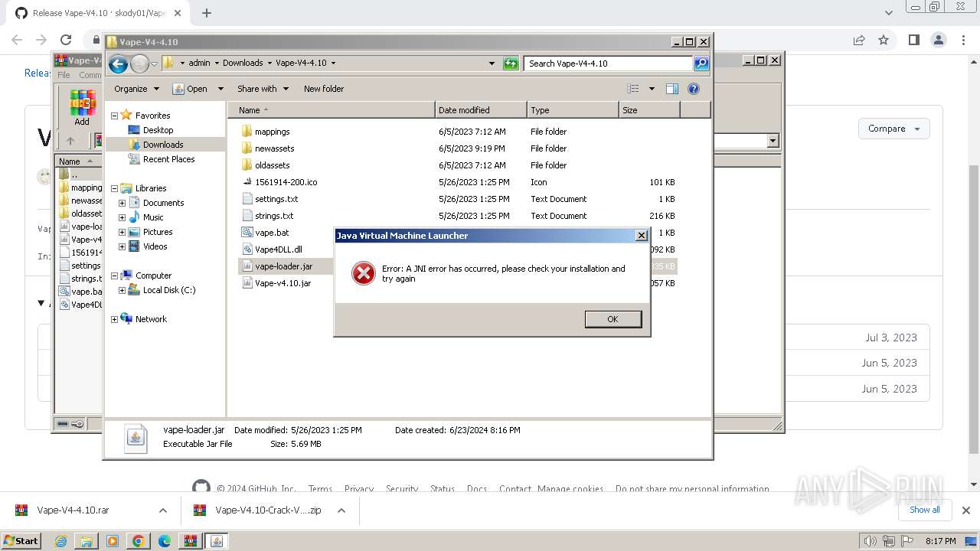
Task: Sort by Date modified column header
Action: point(481,110)
